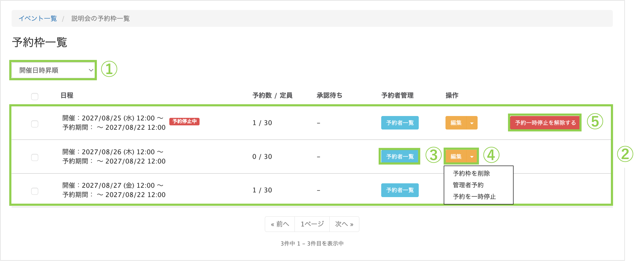Viewport: 644px width, 261px height.
Task: Open 予約者一覧 for the 08/27 slot
Action: pyautogui.click(x=400, y=190)
